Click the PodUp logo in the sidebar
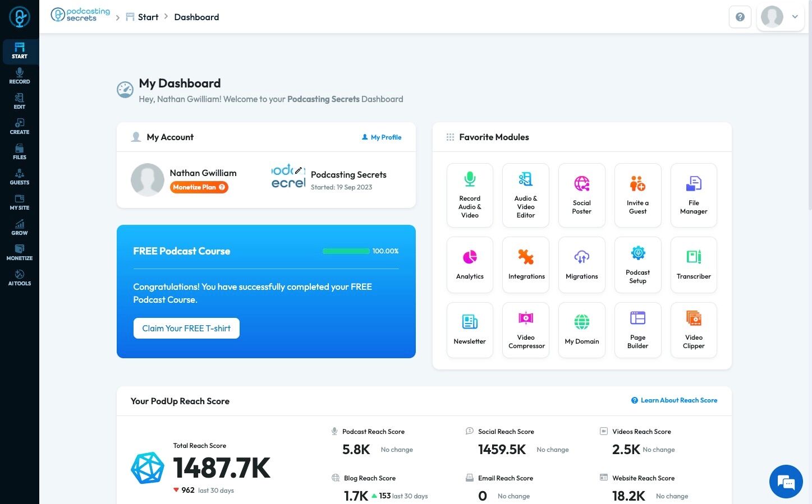The height and width of the screenshot is (504, 812). point(20,17)
